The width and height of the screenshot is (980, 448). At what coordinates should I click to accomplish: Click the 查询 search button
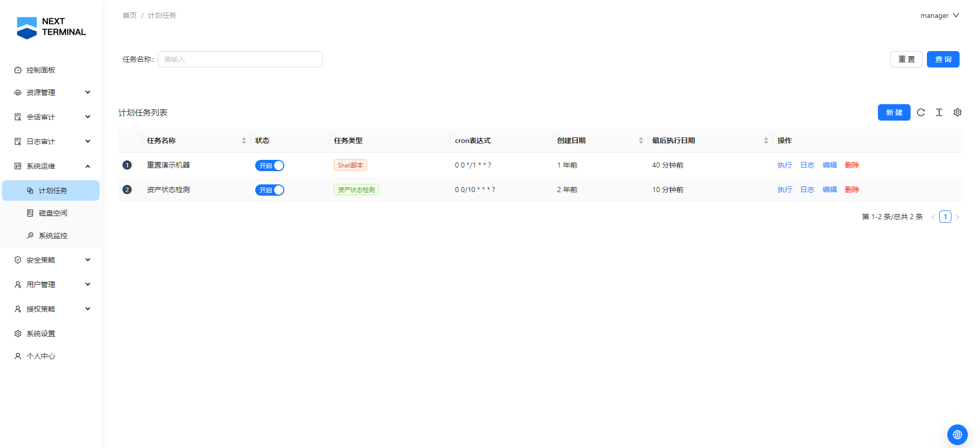(x=943, y=59)
